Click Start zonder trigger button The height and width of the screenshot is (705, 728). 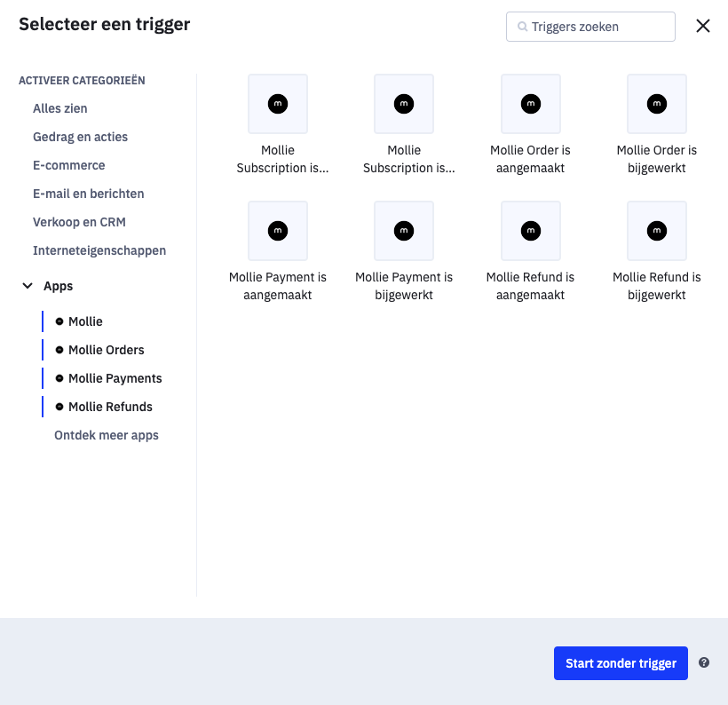point(621,663)
